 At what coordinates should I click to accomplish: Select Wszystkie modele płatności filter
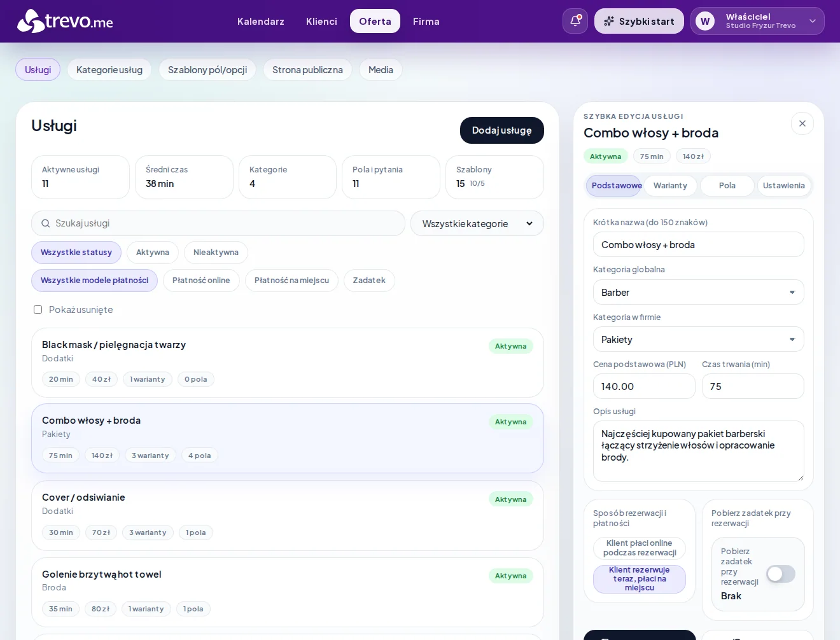[94, 281]
